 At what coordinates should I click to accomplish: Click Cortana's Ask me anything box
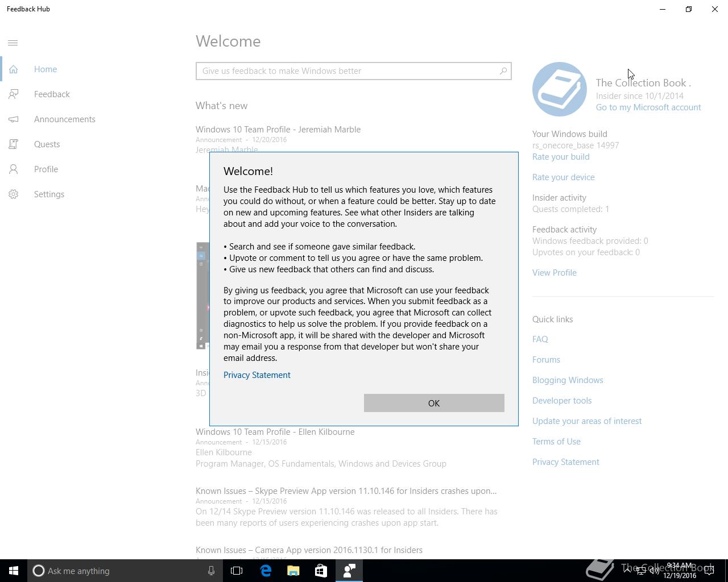click(124, 571)
